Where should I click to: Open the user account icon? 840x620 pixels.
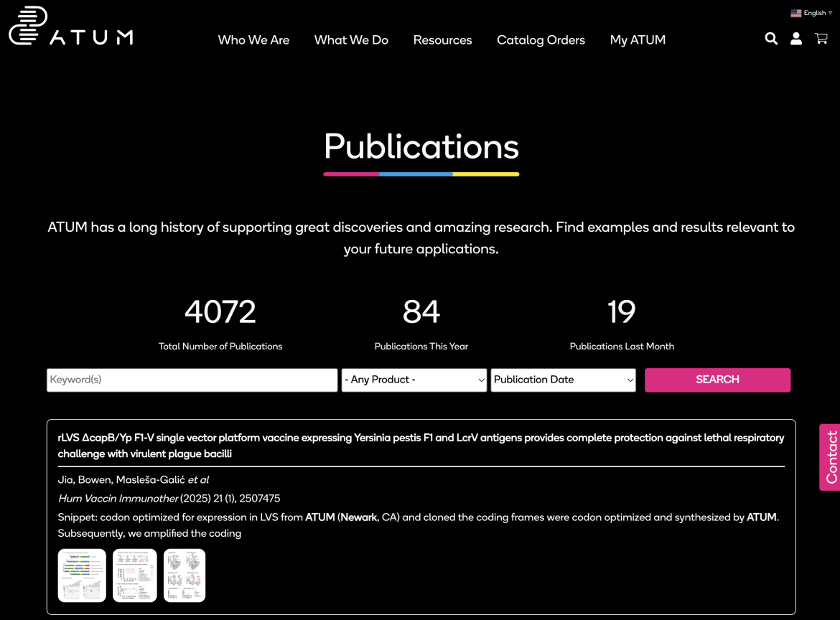coord(796,39)
